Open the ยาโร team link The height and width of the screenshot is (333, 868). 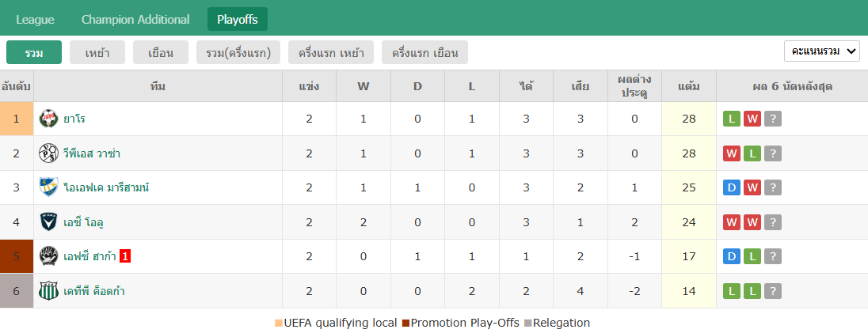point(74,119)
